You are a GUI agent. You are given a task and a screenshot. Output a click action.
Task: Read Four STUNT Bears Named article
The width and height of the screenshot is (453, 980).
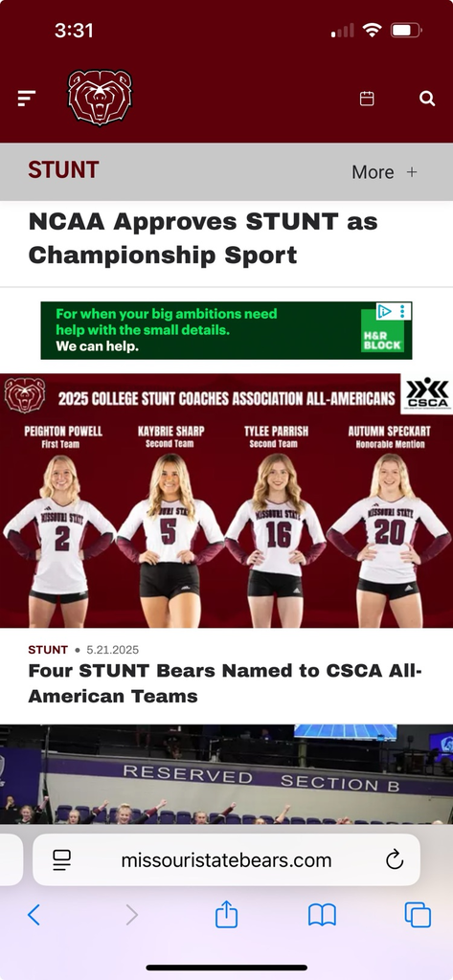pyautogui.click(x=225, y=683)
